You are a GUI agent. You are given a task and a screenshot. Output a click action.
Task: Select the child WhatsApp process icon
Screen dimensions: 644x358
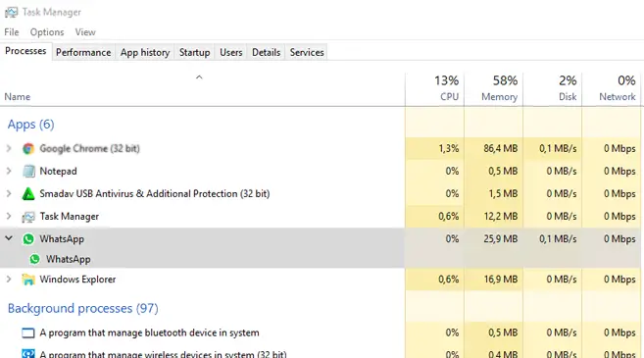point(35,259)
